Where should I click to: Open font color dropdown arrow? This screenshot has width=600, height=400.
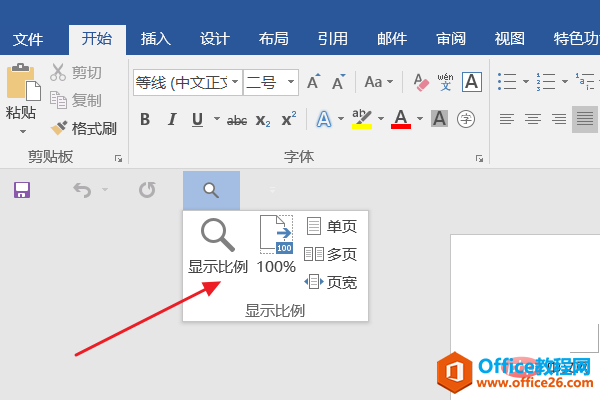click(x=420, y=119)
